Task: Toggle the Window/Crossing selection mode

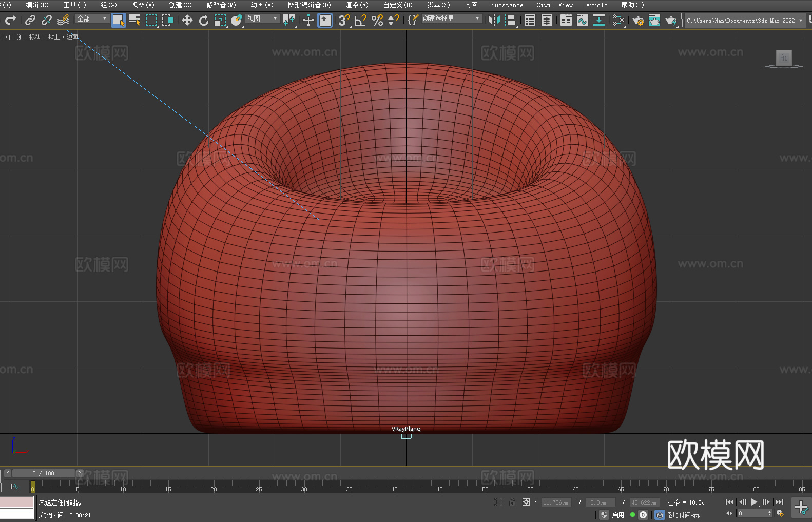Action: [x=168, y=20]
